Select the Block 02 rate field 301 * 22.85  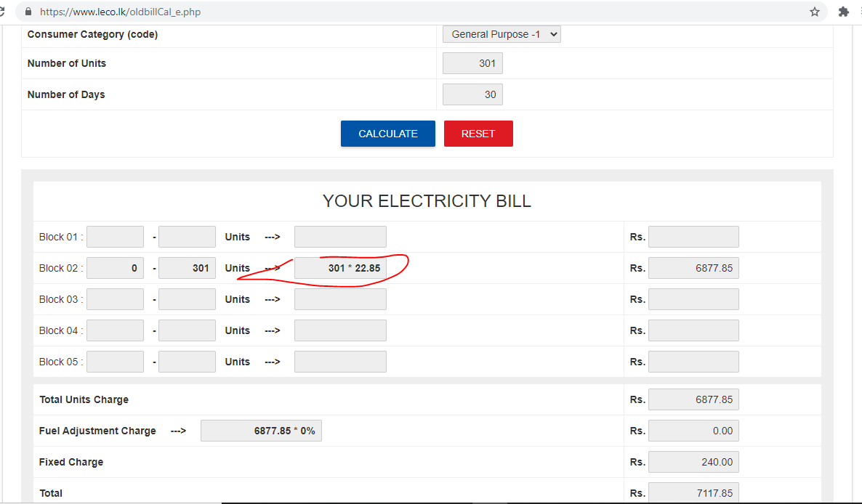click(x=340, y=268)
